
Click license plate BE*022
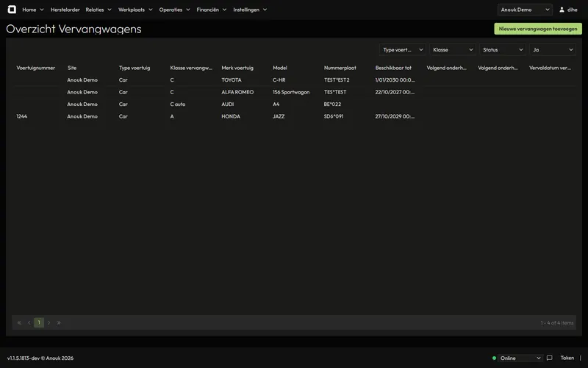tap(333, 104)
